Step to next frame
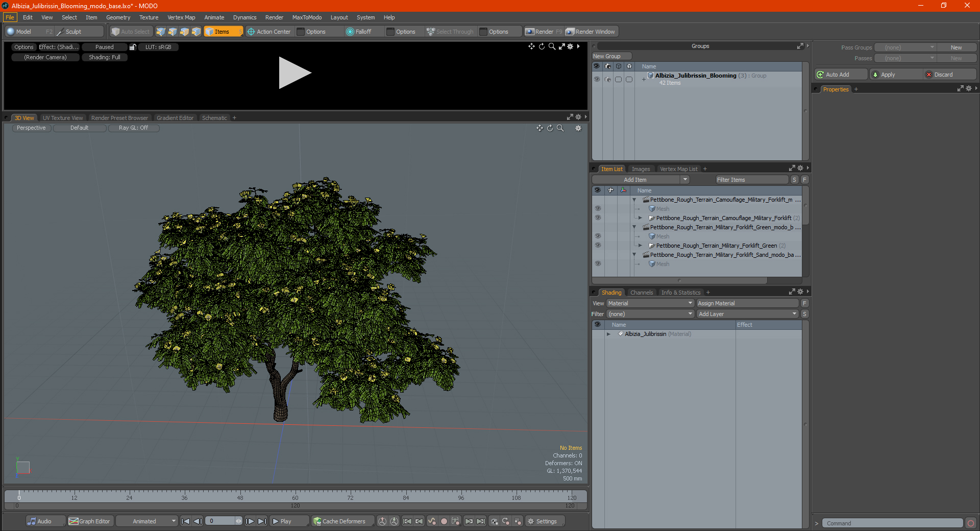The image size is (980, 531). point(250,521)
